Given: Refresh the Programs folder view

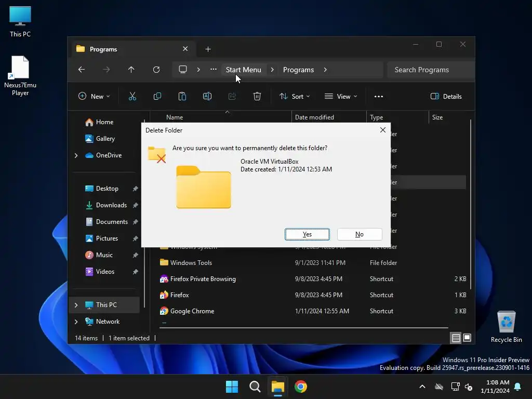Looking at the screenshot, I should [x=156, y=70].
